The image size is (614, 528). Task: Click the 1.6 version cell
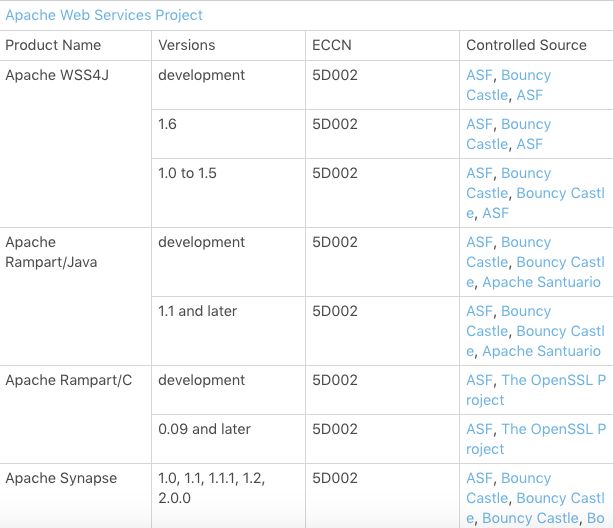(x=228, y=134)
